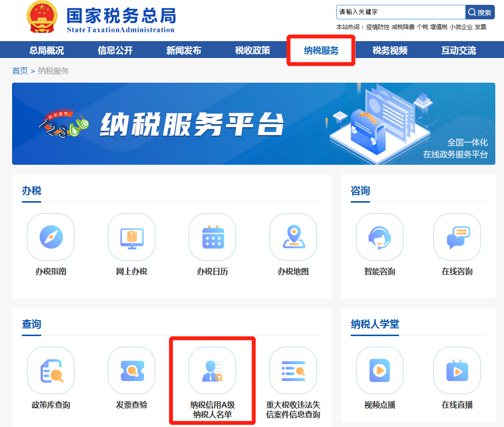Open 纳税信用A级纳税人名单 icon

(212, 370)
